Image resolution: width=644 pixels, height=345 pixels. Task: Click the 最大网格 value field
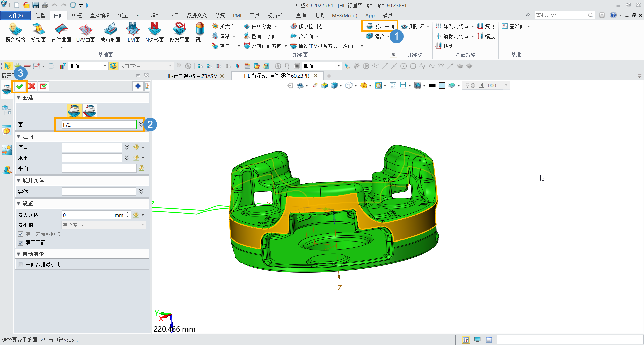88,215
